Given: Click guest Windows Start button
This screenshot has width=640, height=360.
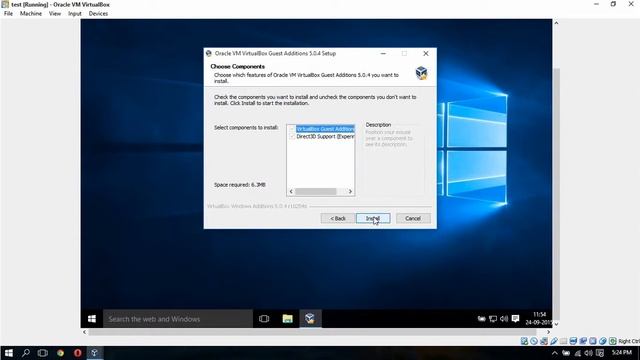Looking at the screenshot, I should tap(92, 319).
